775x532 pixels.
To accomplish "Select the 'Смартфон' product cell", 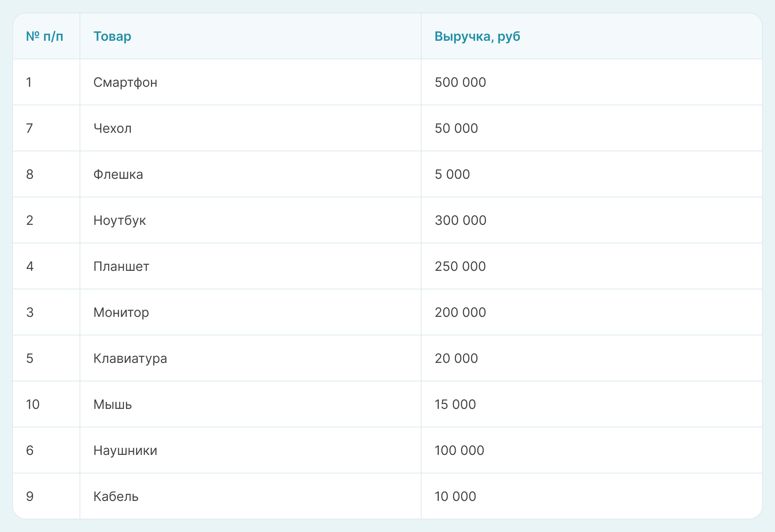I will click(x=125, y=82).
